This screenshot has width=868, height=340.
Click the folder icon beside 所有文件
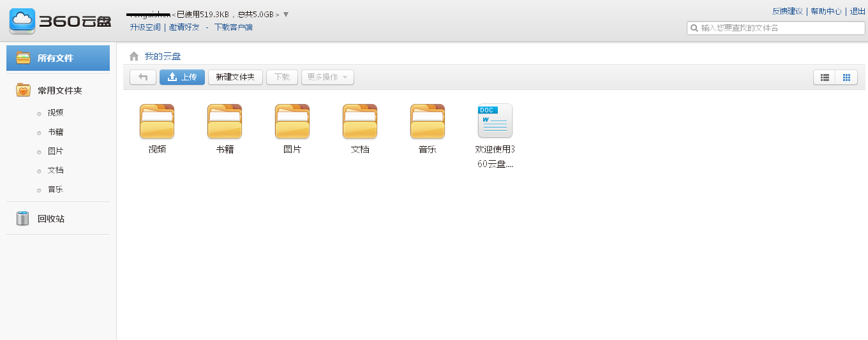click(x=23, y=57)
